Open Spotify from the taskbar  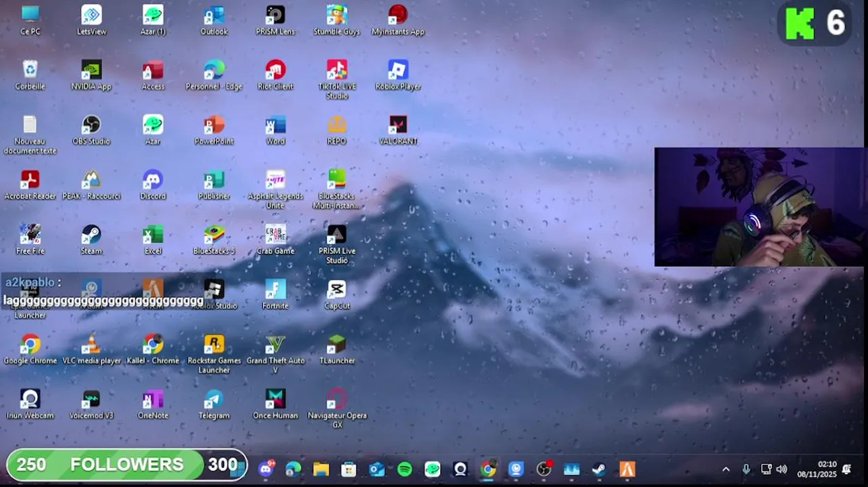tap(405, 469)
